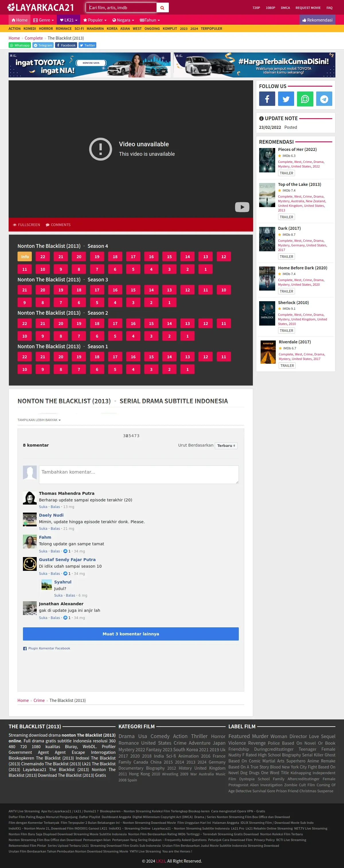The height and width of the screenshot is (868, 344).
Task: Open the Telegram follow icon
Action: pos(324,99)
